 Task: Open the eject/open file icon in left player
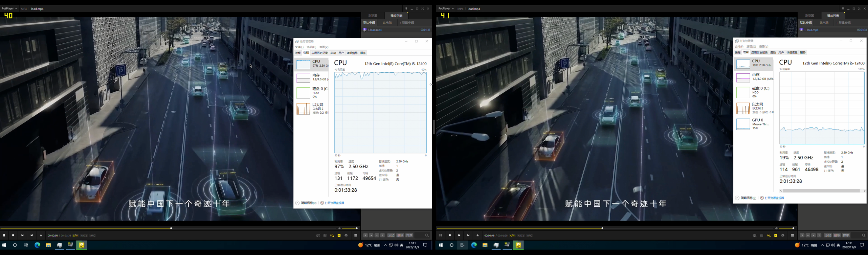tap(41, 235)
